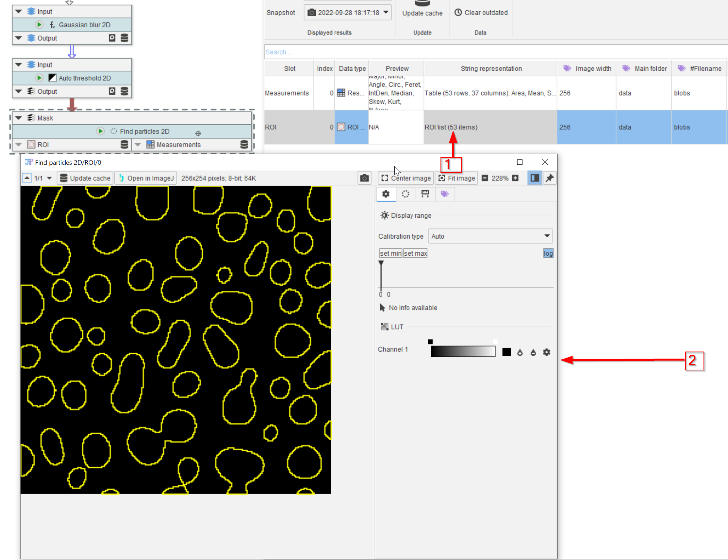Zoom in using the plus icon

[x=515, y=178]
